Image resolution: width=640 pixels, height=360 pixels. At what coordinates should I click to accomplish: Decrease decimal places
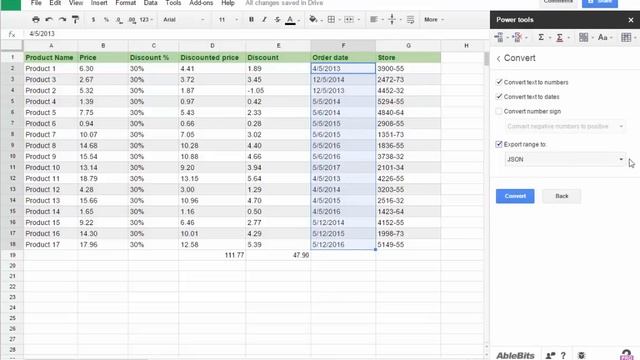[x=119, y=20]
